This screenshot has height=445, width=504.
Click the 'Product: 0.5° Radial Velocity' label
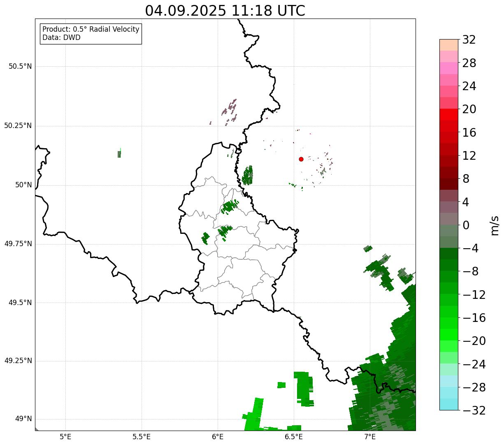click(x=91, y=30)
